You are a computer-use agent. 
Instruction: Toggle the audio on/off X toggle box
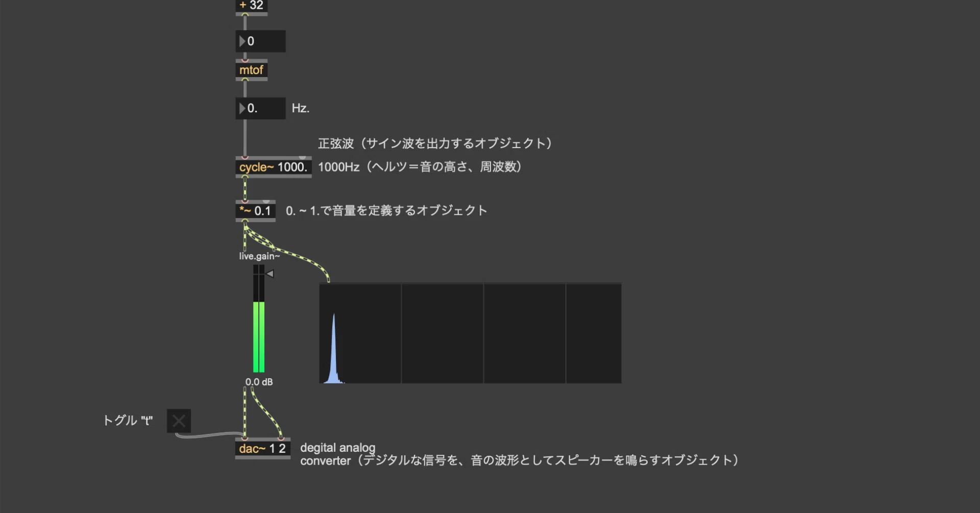(179, 421)
